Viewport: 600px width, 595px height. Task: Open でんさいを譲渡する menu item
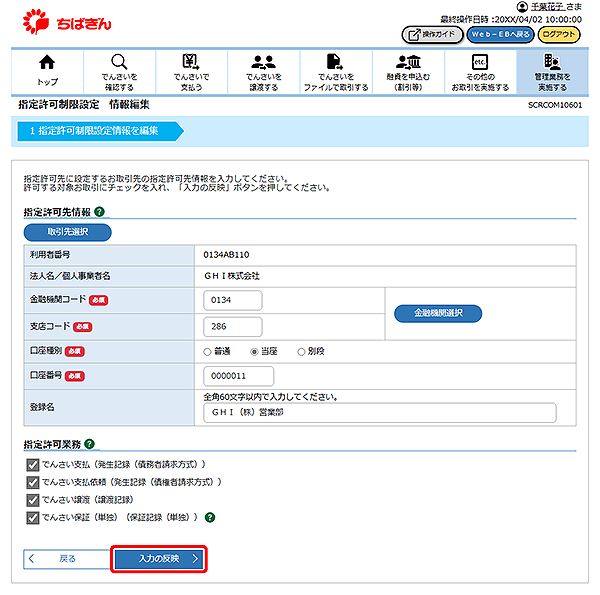click(x=264, y=72)
